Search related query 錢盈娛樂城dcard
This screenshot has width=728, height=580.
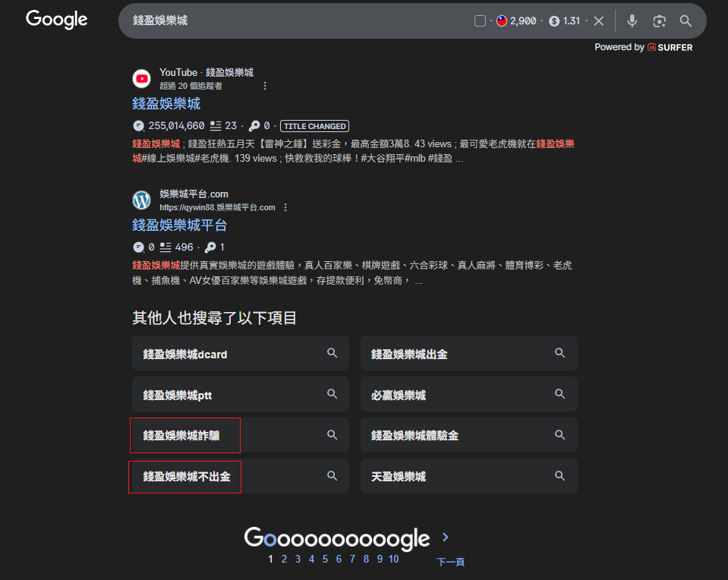[x=241, y=353]
